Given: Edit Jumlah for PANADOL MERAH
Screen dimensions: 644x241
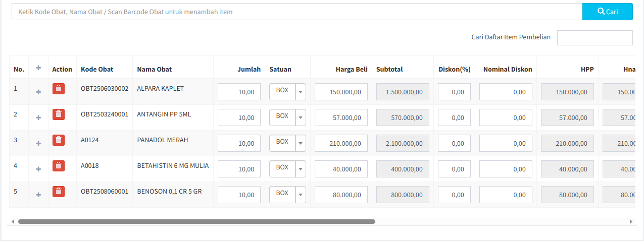Looking at the screenshot, I should pyautogui.click(x=239, y=143).
